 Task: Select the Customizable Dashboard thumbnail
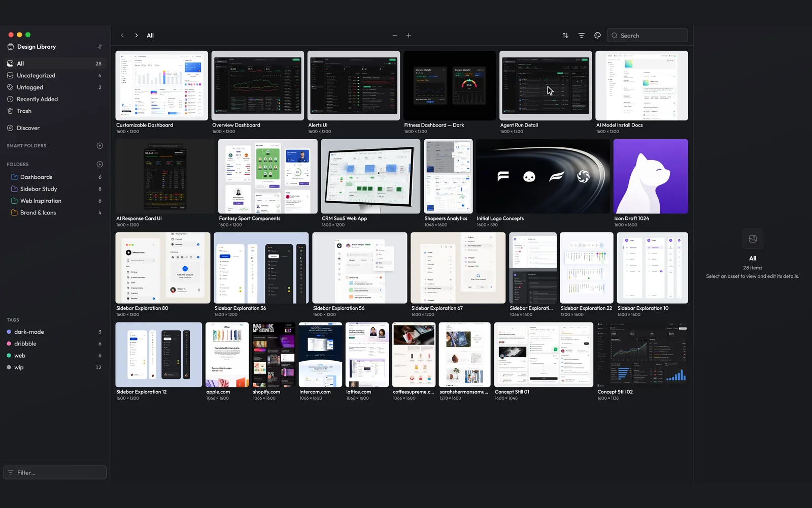point(162,85)
